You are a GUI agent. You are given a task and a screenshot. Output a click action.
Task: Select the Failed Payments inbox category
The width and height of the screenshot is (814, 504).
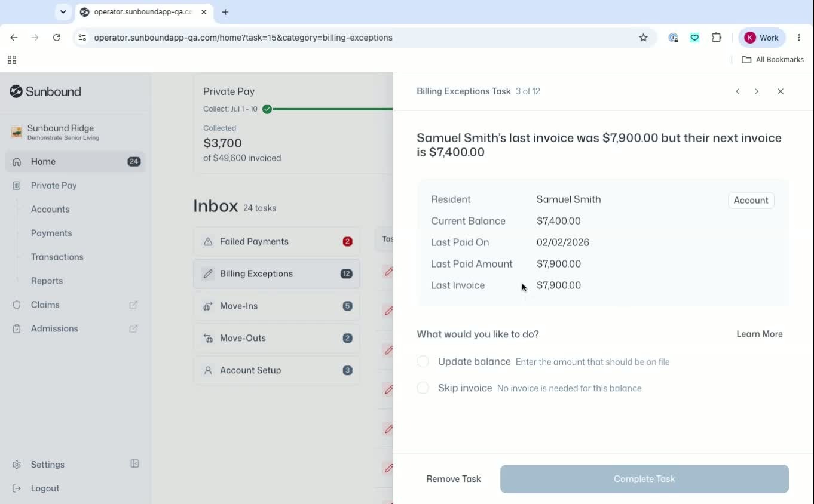click(x=277, y=241)
